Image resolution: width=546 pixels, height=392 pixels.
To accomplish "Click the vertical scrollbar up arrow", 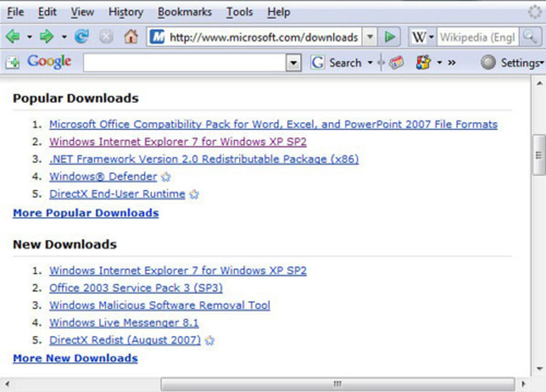I will [x=539, y=83].
